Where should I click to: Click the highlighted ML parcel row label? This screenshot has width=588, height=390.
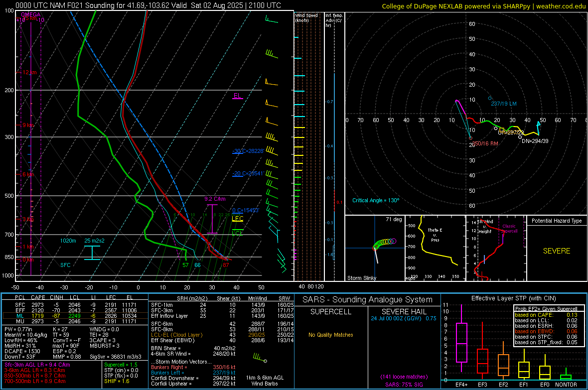pos(20,316)
